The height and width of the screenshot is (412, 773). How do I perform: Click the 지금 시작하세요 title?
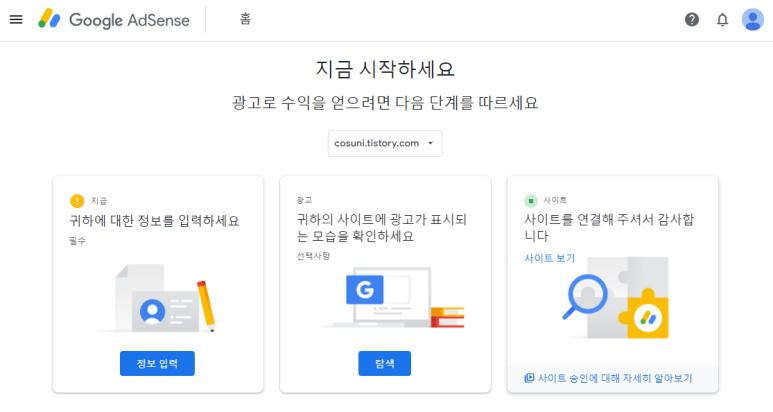pos(385,69)
